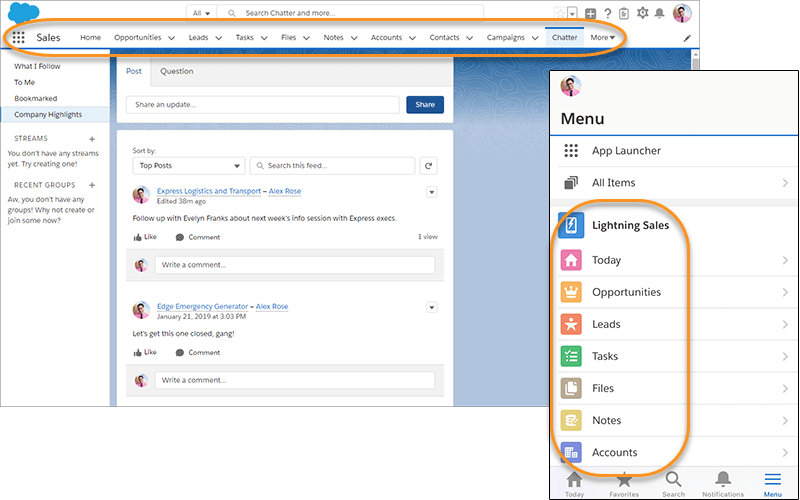This screenshot has height=500, width=800.
Task: Expand the Campaigns tab chevron
Action: coord(535,38)
